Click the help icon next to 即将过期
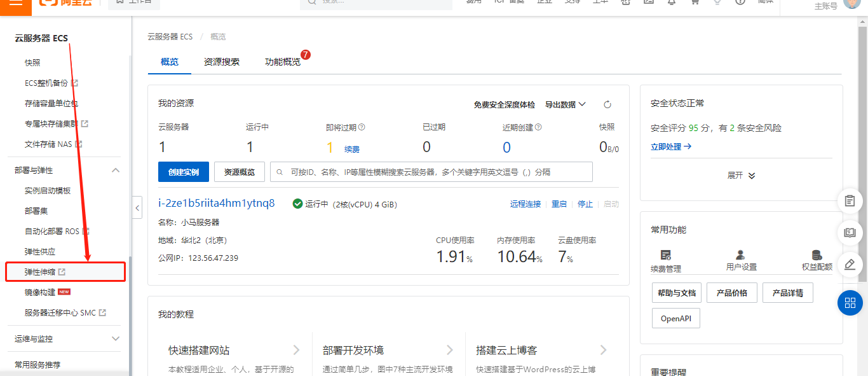Screen dimensions: 868x376 click(x=362, y=127)
